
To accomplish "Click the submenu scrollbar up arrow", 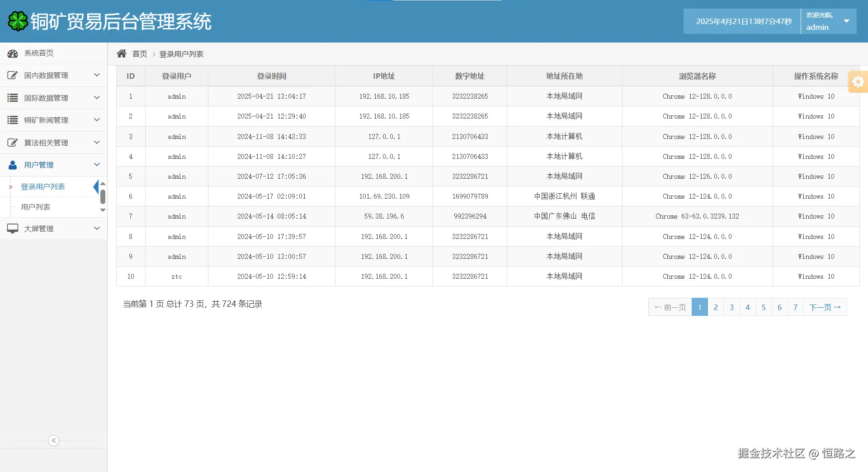I will point(103,183).
